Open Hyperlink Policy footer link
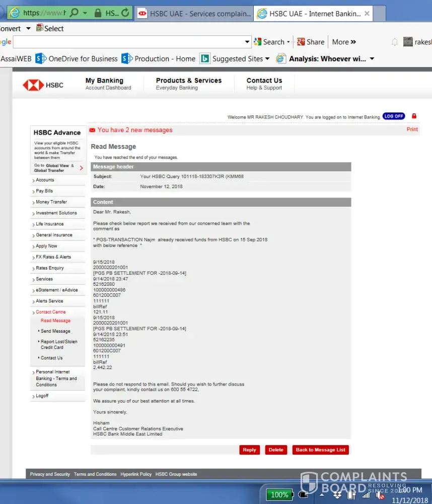 pyautogui.click(x=136, y=474)
